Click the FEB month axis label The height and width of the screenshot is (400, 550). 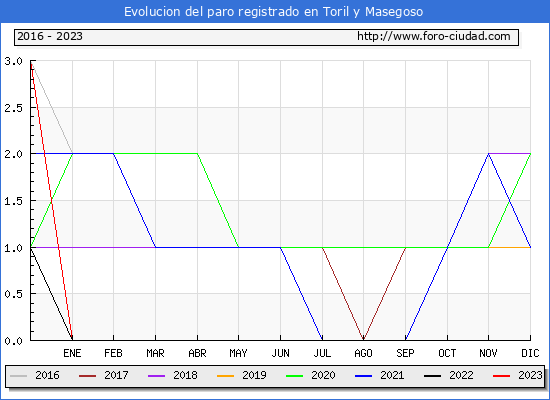(x=113, y=353)
